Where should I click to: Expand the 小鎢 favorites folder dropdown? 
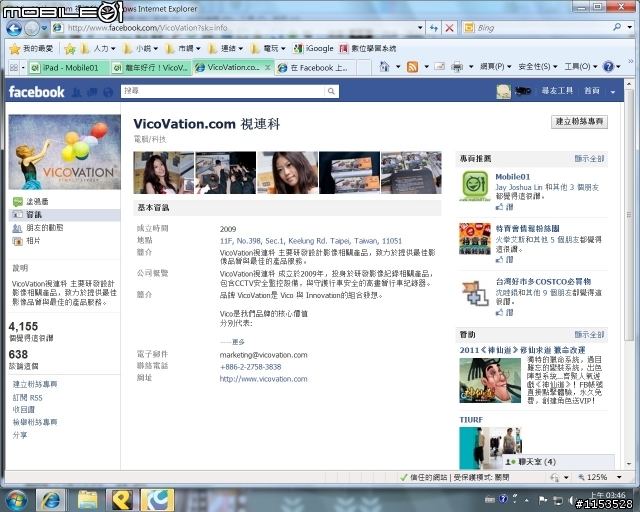click(156, 49)
